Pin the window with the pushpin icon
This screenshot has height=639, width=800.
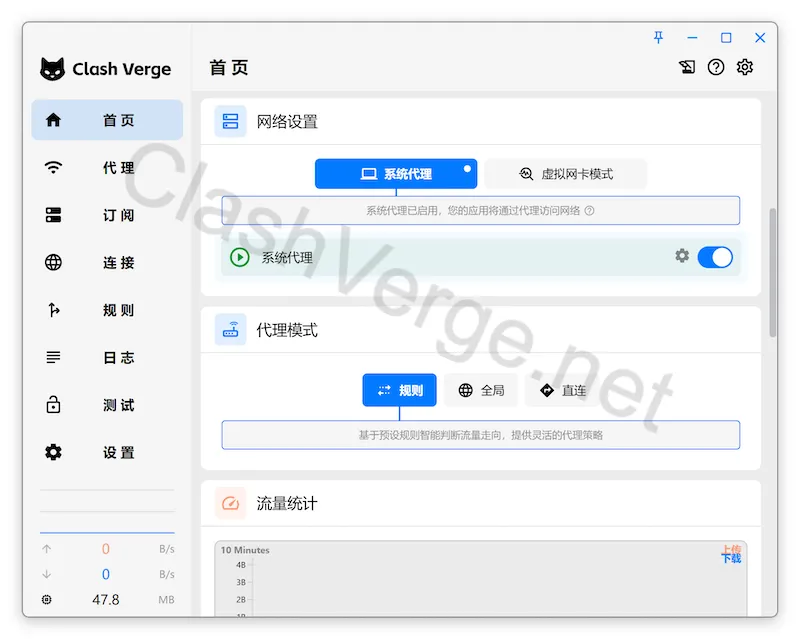click(658, 37)
